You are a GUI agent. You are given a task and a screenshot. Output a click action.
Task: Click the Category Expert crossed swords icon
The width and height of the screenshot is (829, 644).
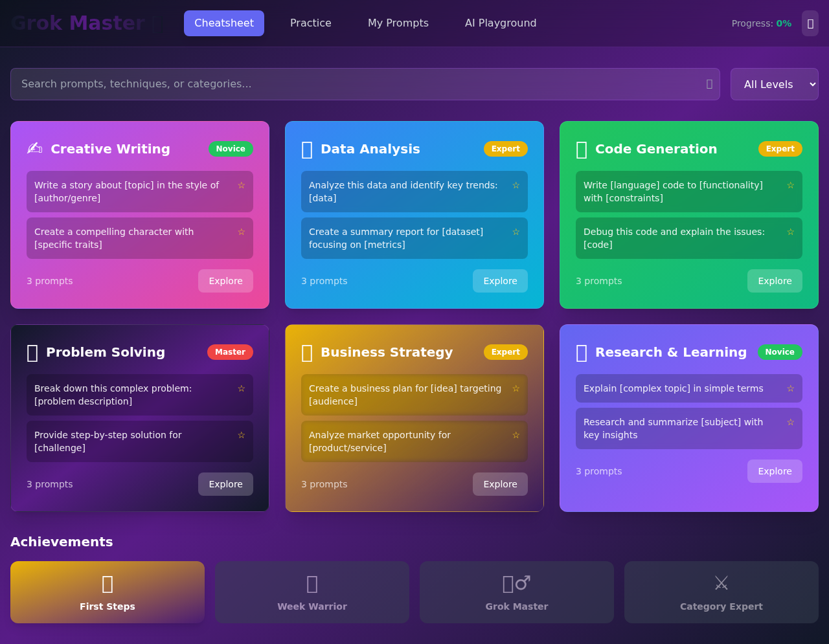(x=721, y=583)
